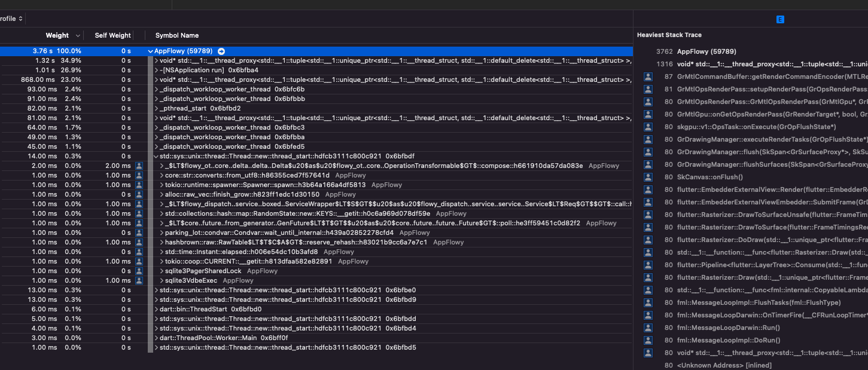Image resolution: width=868 pixels, height=370 pixels.
Task: Expand the -[NSApplication run] row
Action: click(156, 71)
